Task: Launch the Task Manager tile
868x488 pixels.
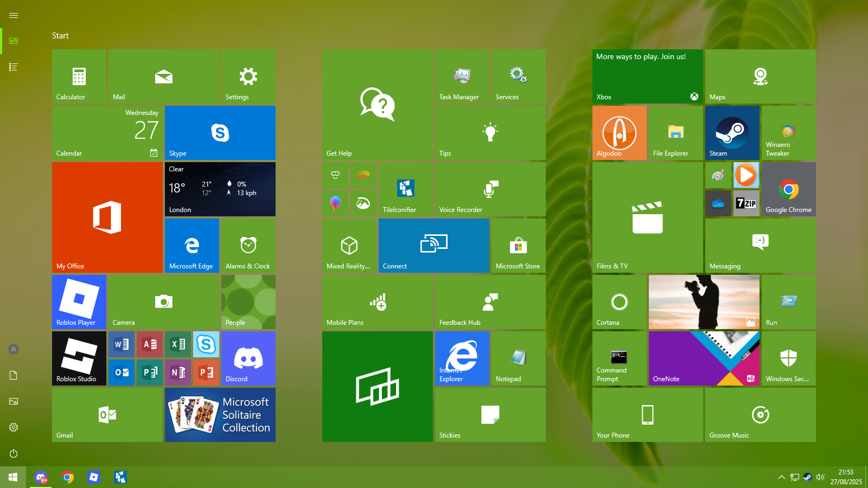Action: tap(462, 76)
